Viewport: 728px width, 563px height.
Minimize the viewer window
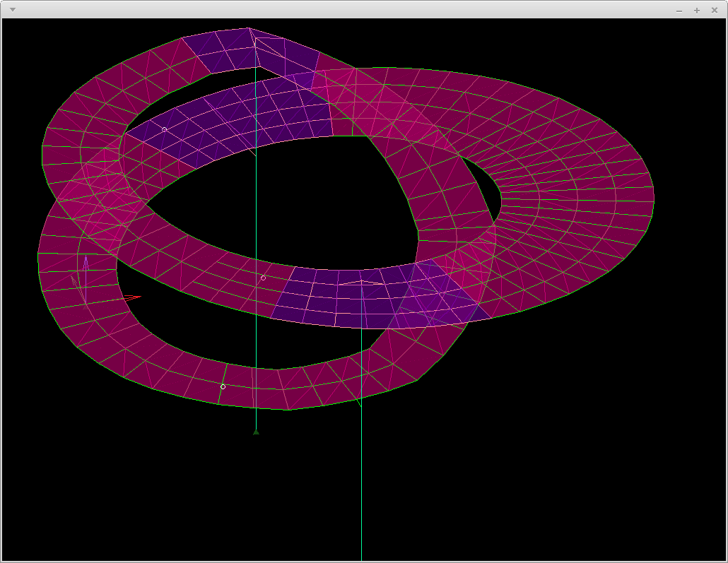pos(679,10)
